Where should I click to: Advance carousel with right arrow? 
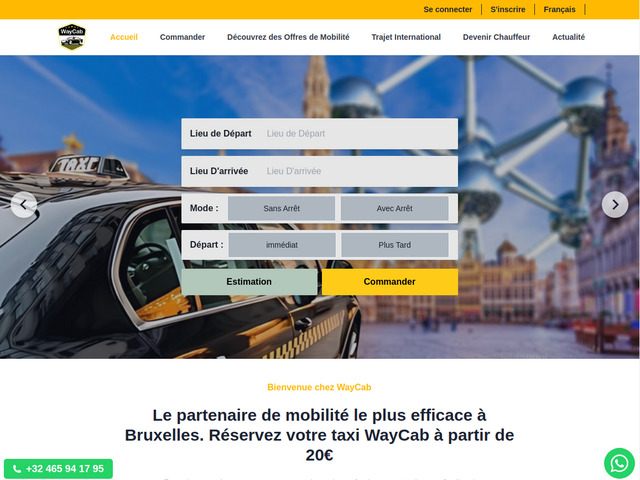click(x=615, y=204)
